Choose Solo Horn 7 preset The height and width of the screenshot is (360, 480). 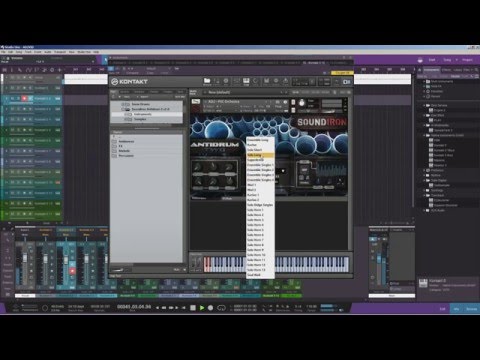(260, 240)
